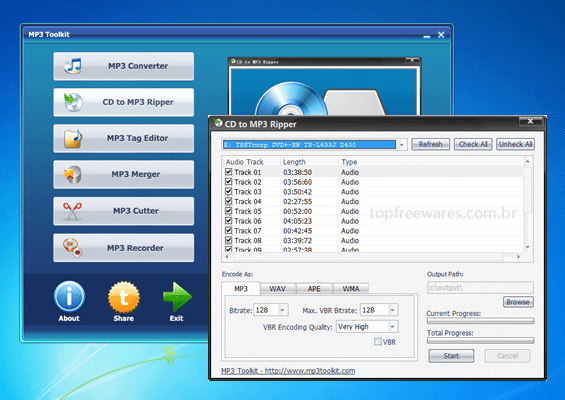565x400 pixels.
Task: Uncheck Track 07 checkbox
Action: (228, 230)
